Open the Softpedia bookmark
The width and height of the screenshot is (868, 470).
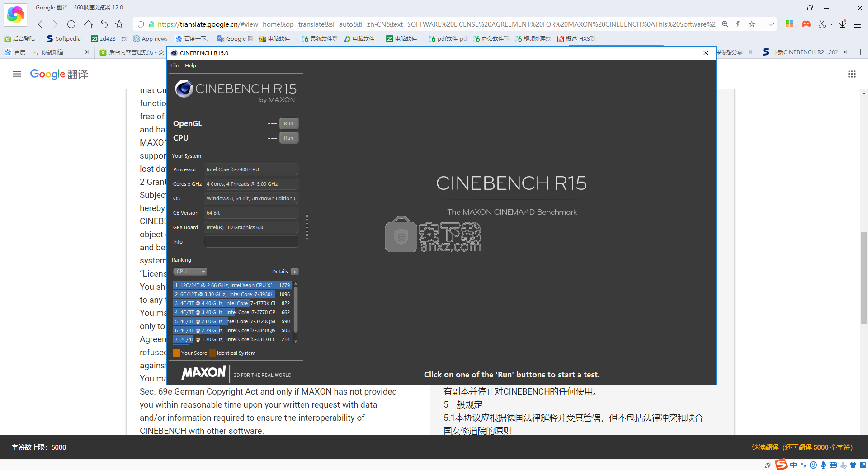(64, 39)
